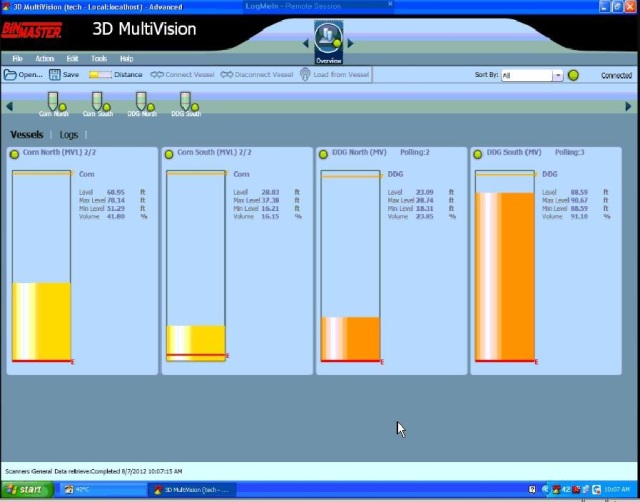The width and height of the screenshot is (640, 502).
Task: Click Corn North status indicator dot
Action: (14, 154)
